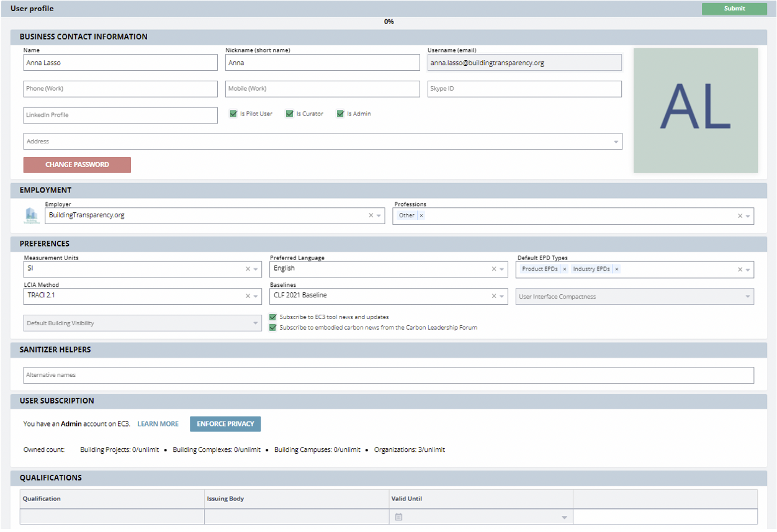Image resolution: width=777 pixels, height=532 pixels.
Task: Remove the Industry EPDs tag
Action: click(616, 269)
